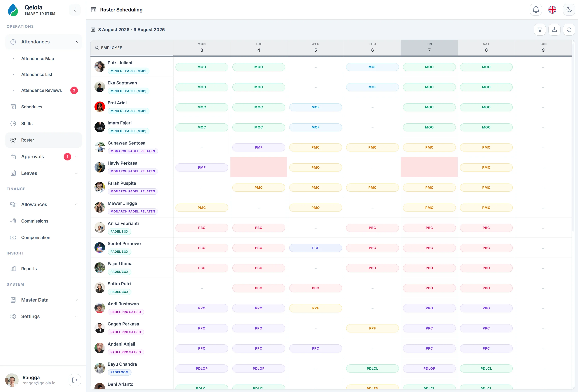The height and width of the screenshot is (392, 578).
Task: Open the notifications bell
Action: [x=536, y=10]
